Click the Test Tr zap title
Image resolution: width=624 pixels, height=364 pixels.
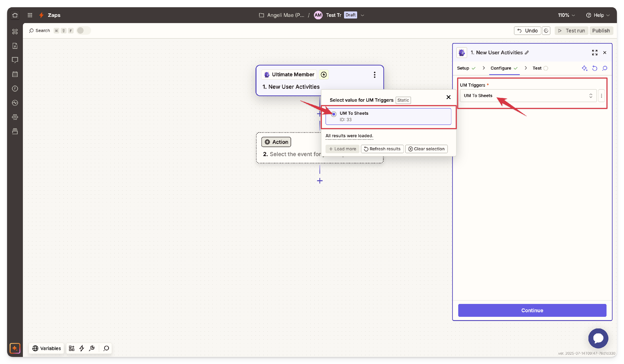pyautogui.click(x=333, y=15)
